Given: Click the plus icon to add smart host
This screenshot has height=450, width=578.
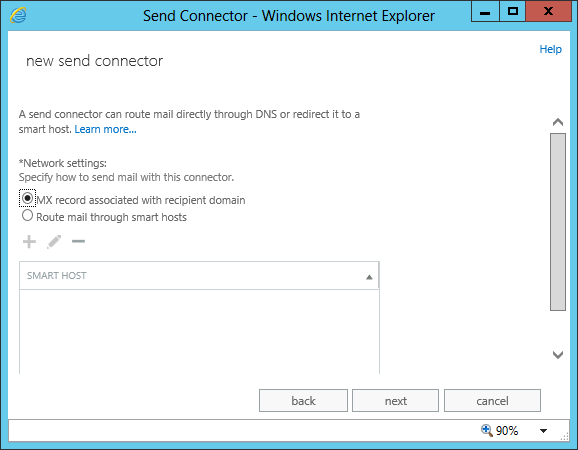Looking at the screenshot, I should [29, 242].
